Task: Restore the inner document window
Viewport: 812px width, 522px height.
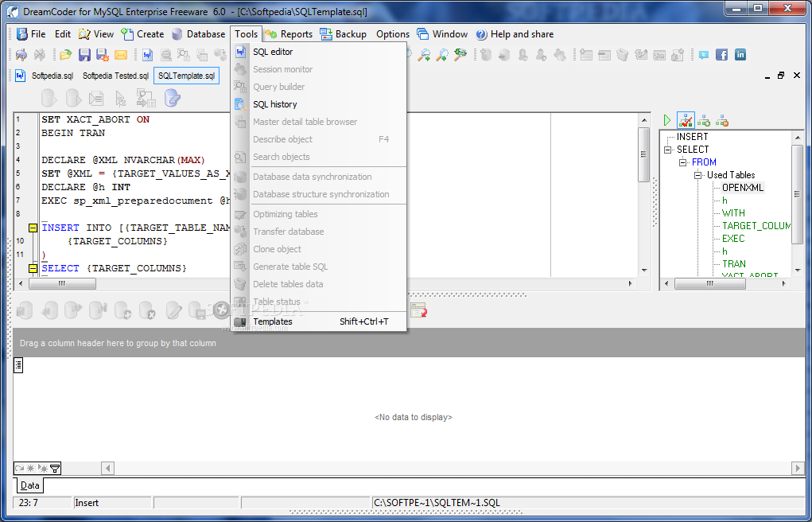Action: click(781, 76)
